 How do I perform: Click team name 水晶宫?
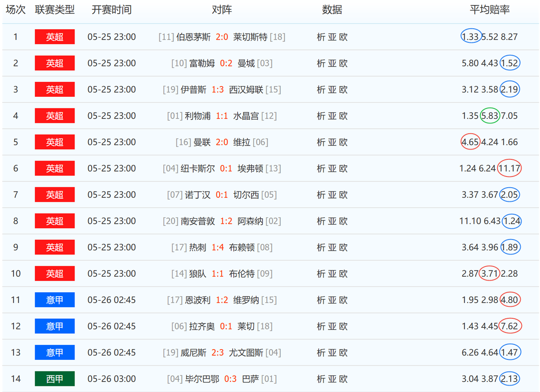coord(246,116)
